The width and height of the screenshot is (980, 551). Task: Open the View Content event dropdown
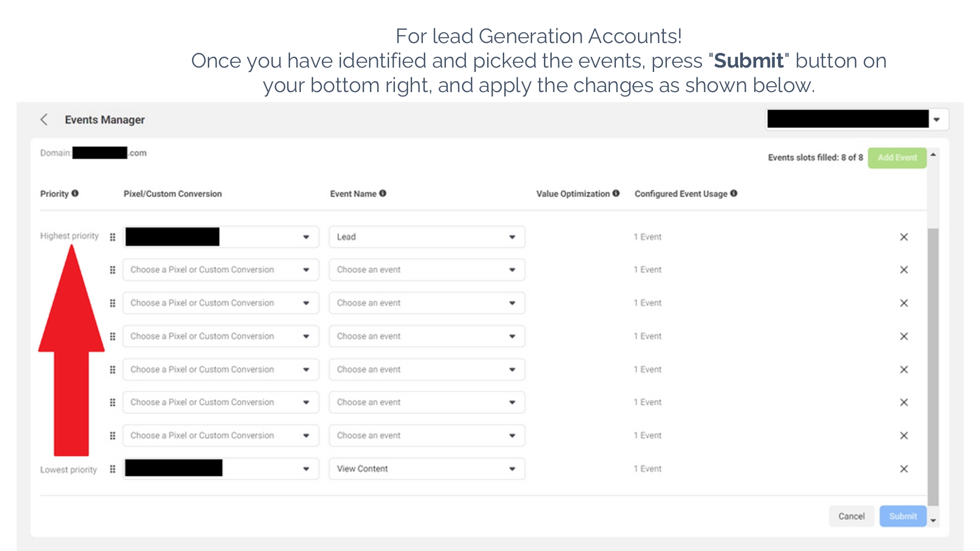click(x=427, y=469)
